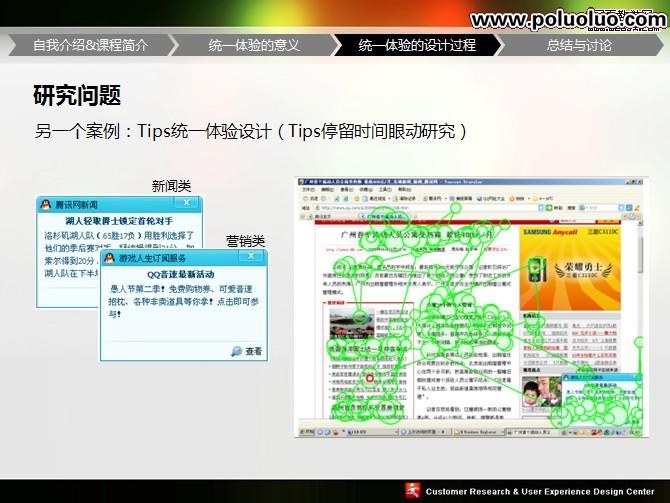670x503 pixels.
Task: Open the QQ音速最新活动 headline
Action: (x=181, y=274)
